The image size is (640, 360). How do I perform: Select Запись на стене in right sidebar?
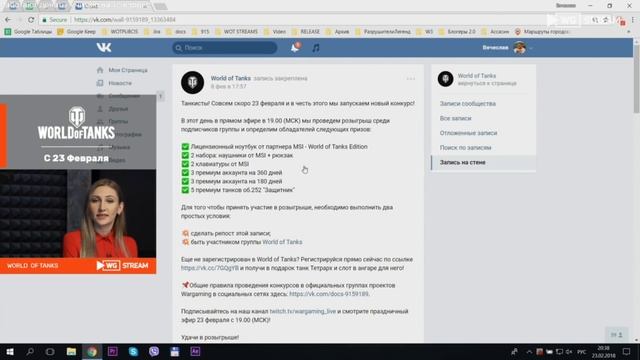[484, 162]
